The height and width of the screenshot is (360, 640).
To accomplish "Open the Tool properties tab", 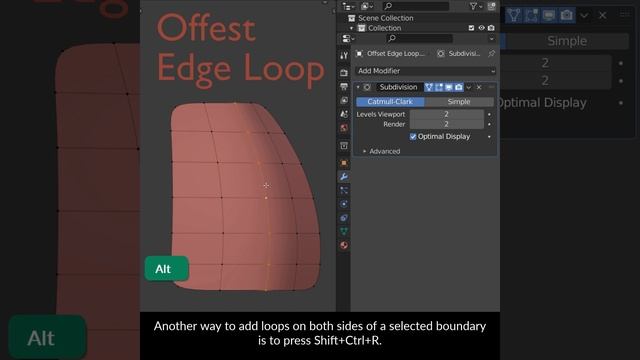I will click(344, 56).
